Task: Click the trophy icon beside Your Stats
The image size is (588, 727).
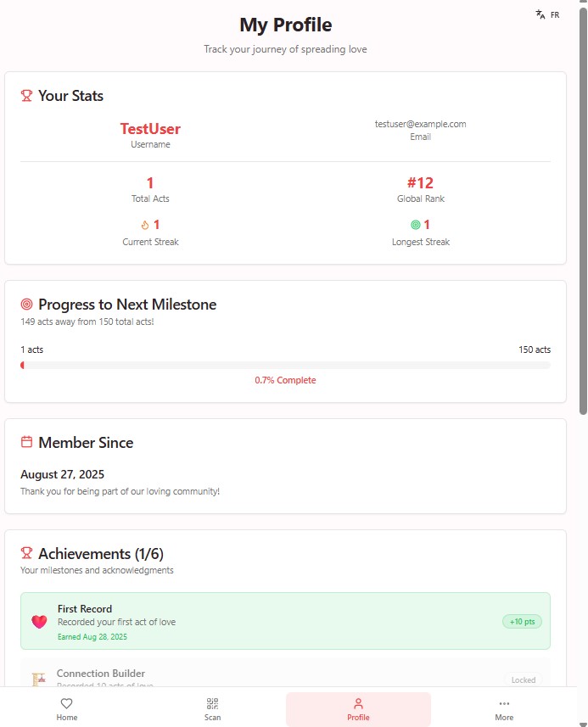Action: (26, 96)
